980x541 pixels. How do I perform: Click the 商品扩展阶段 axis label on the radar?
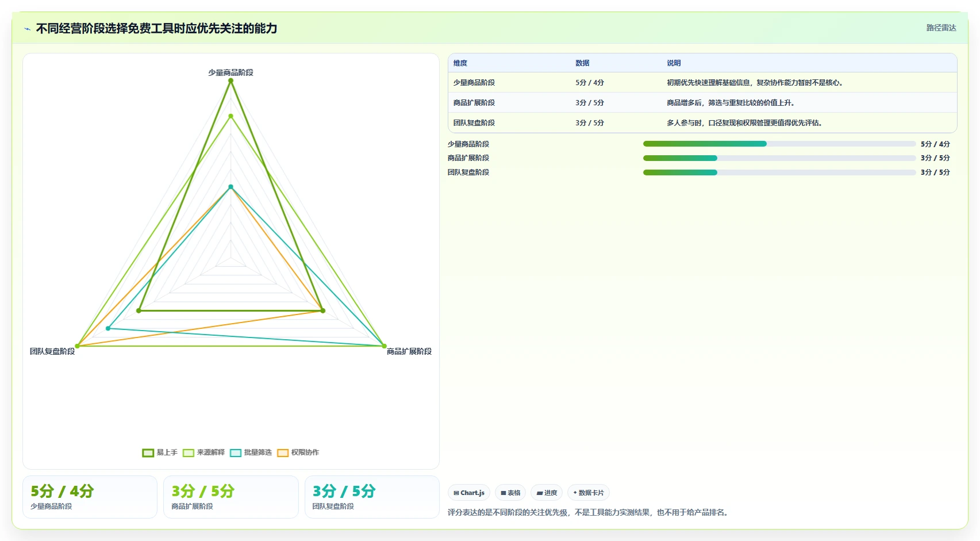click(409, 351)
